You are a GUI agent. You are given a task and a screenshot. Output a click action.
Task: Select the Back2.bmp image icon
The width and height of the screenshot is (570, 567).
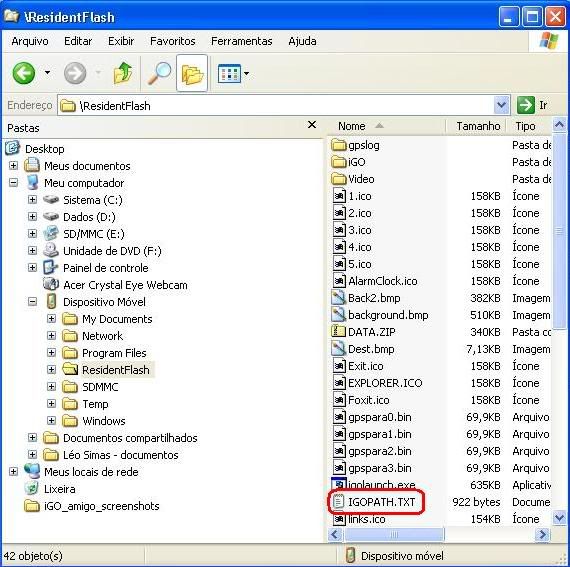338,298
